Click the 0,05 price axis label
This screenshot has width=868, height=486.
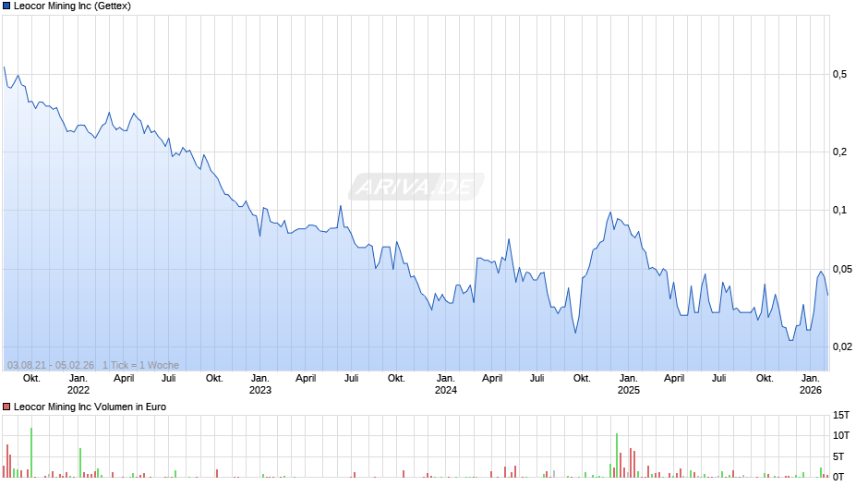pyautogui.click(x=842, y=269)
